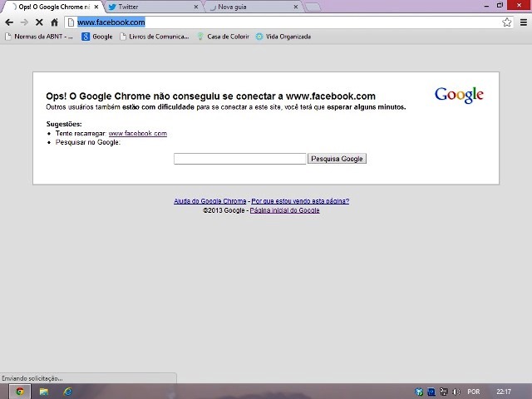Open the home page icon
This screenshot has width=532, height=399.
point(54,22)
